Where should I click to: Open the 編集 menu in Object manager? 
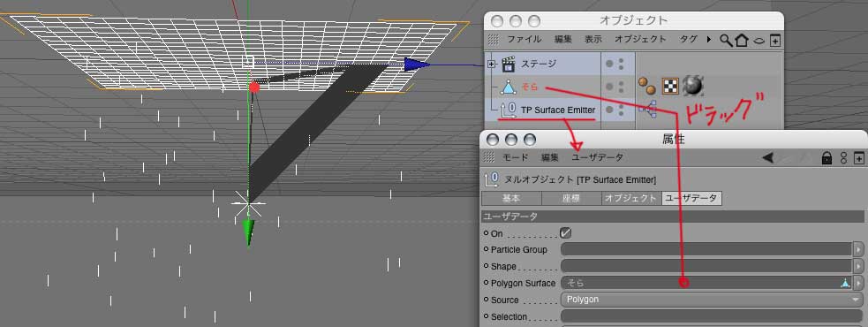[x=563, y=40]
